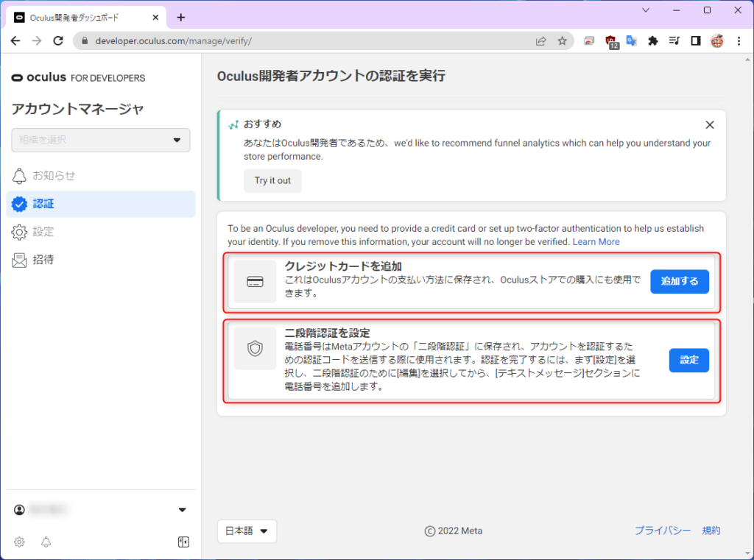Open Chrome three-dot menu
Image resolution: width=754 pixels, height=560 pixels.
point(739,41)
